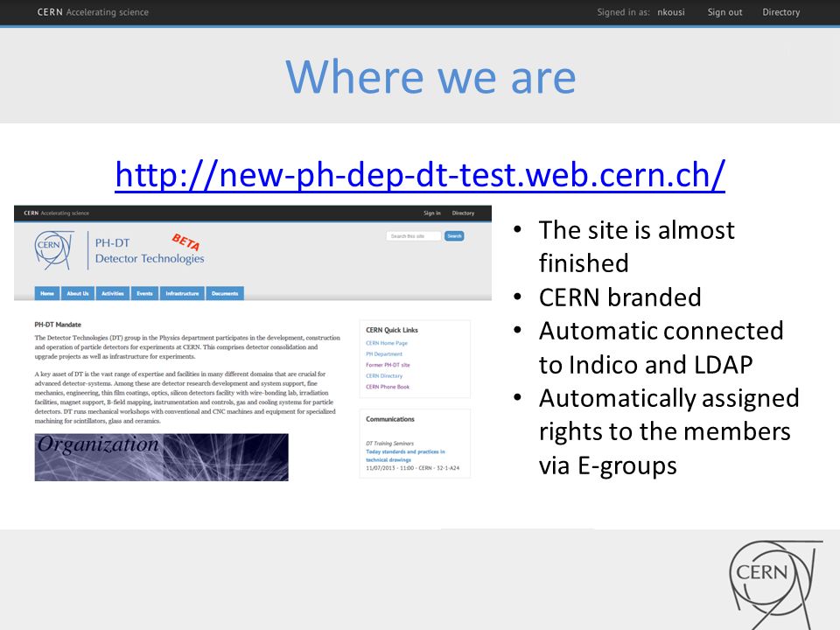Click the PH-DT Mandate heading

[x=58, y=325]
